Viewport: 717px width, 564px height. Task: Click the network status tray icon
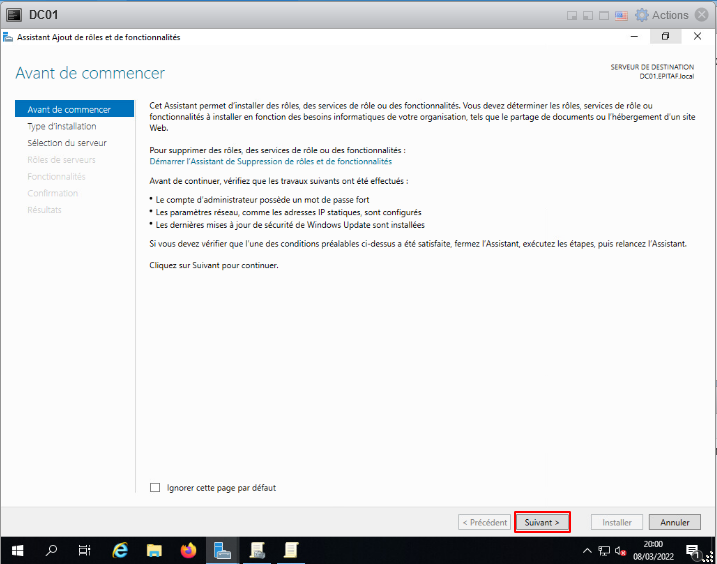coord(604,551)
